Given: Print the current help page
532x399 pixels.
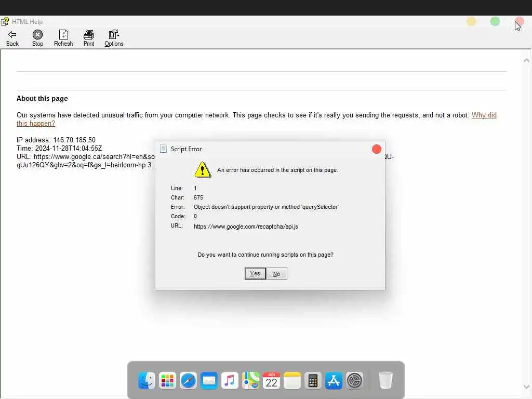Looking at the screenshot, I should click(88, 38).
